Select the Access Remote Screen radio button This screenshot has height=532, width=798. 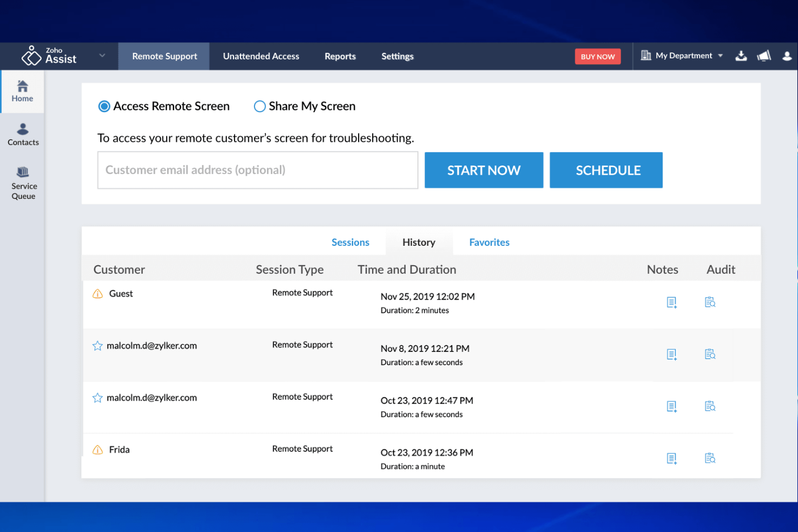coord(104,106)
